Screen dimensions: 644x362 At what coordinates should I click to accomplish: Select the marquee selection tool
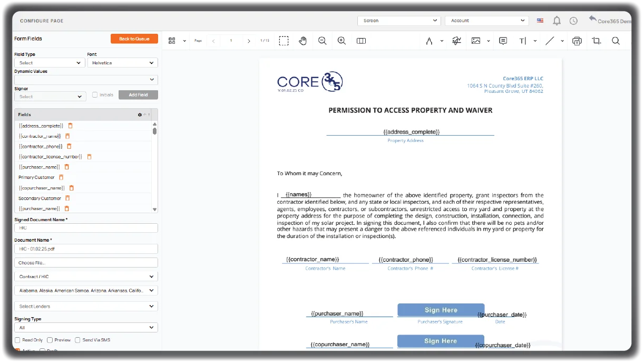coord(284,41)
